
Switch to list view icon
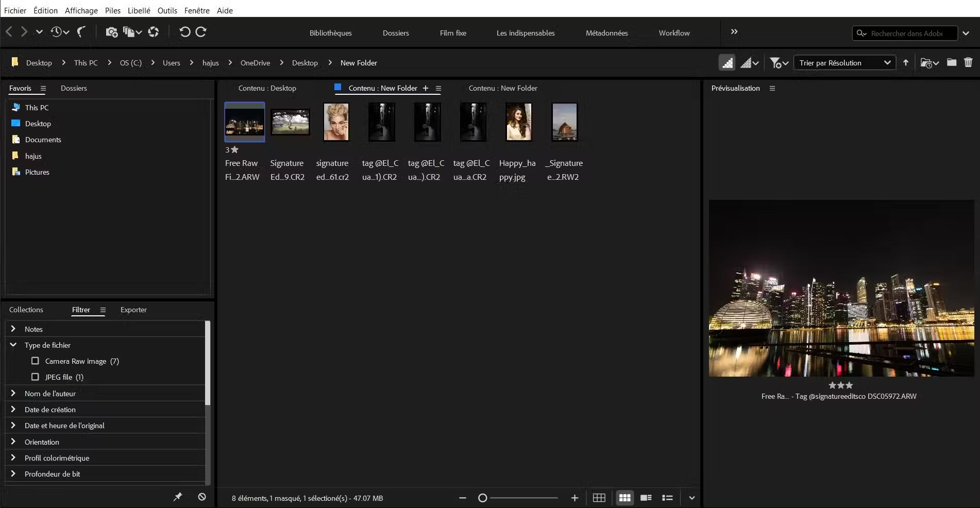[x=667, y=498]
